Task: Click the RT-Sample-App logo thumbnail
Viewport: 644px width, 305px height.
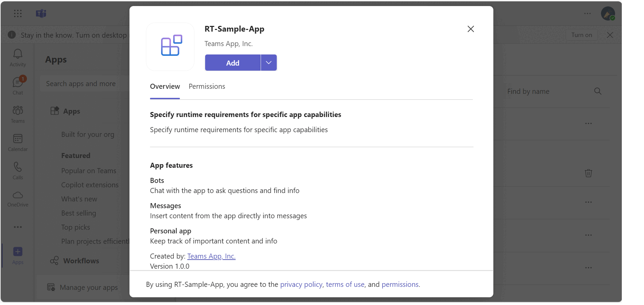Action: click(x=170, y=46)
